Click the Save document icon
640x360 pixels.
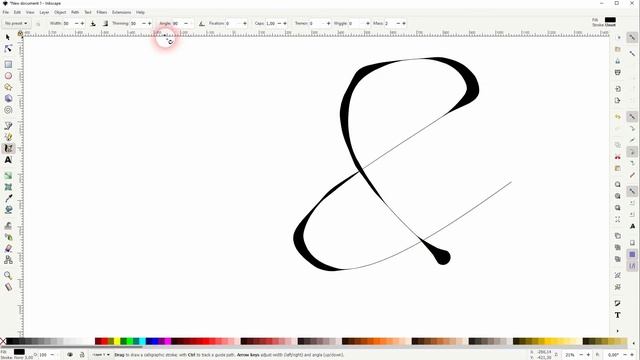click(x=618, y=61)
